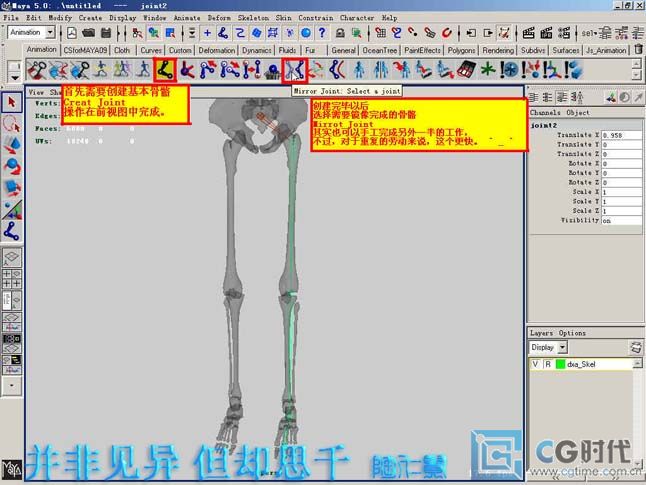646x485 pixels.
Task: Select the arrow Select Tool in toolbox
Action: pyautogui.click(x=12, y=102)
